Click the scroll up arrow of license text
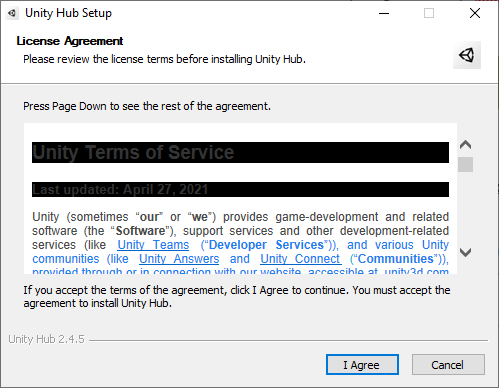The image size is (499, 388). 465,145
